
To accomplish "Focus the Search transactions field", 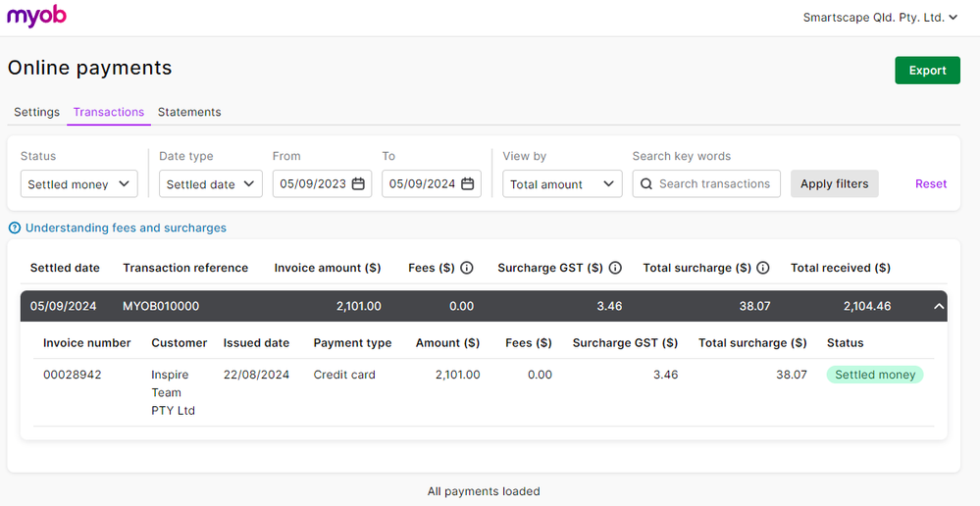I will tap(716, 184).
